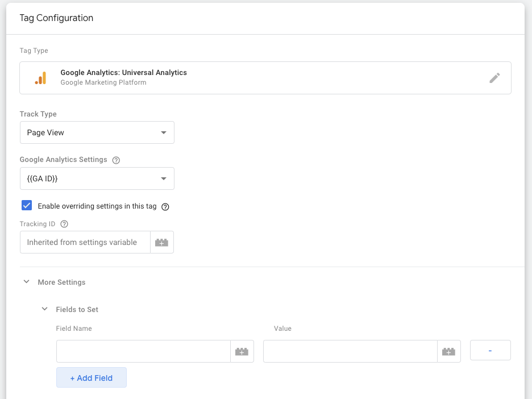Screen dimensions: 532x399
Task: Open help for Google Analytics Settings
Action: coord(116,160)
